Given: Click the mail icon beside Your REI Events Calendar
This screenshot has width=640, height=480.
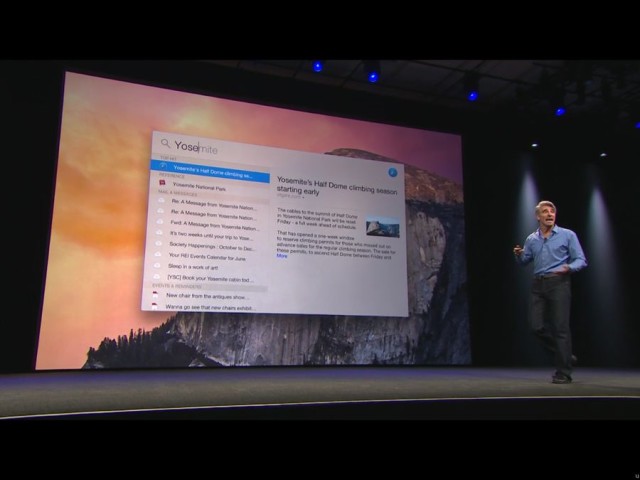Looking at the screenshot, I should coord(158,254).
